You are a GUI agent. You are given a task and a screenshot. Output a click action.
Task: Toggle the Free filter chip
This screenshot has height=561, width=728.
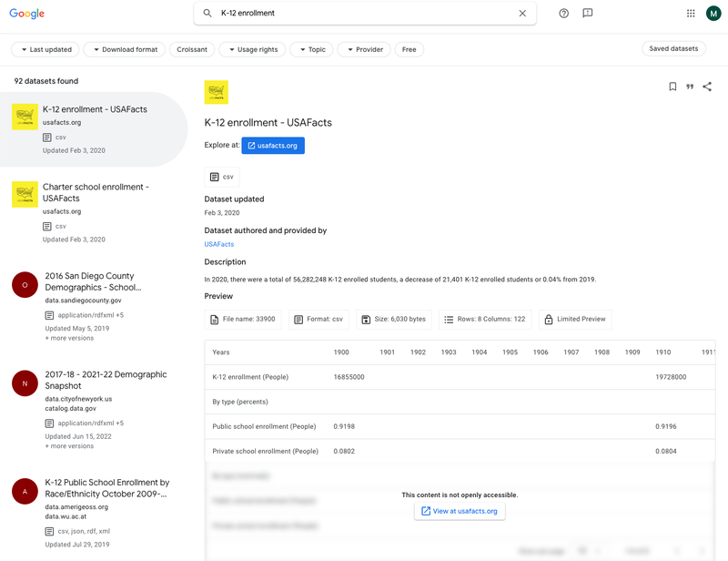click(409, 49)
